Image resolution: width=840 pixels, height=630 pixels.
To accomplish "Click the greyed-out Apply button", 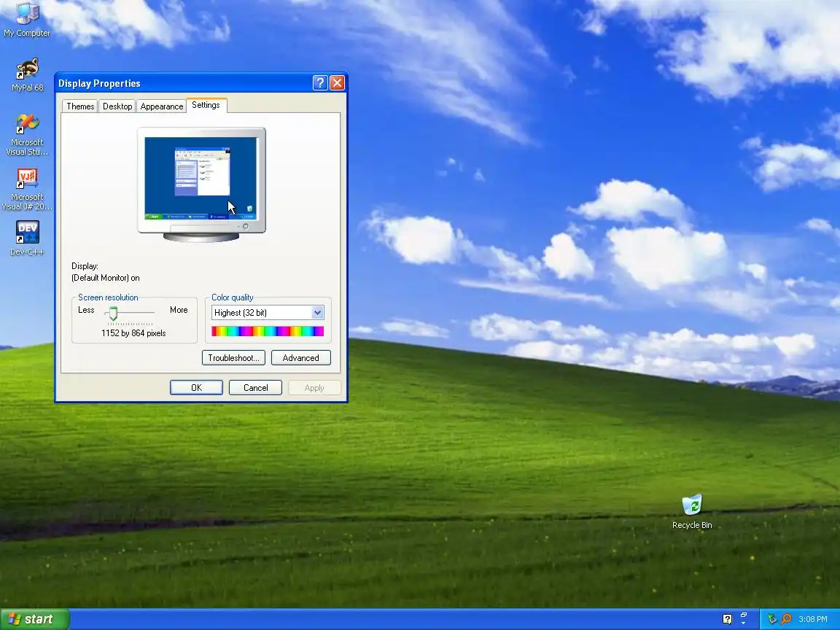I will coord(314,387).
